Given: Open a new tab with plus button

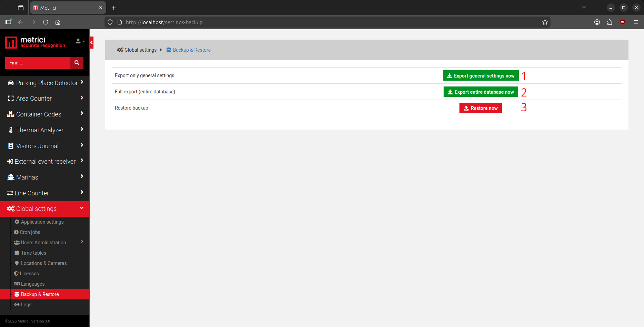Looking at the screenshot, I should pyautogui.click(x=114, y=8).
